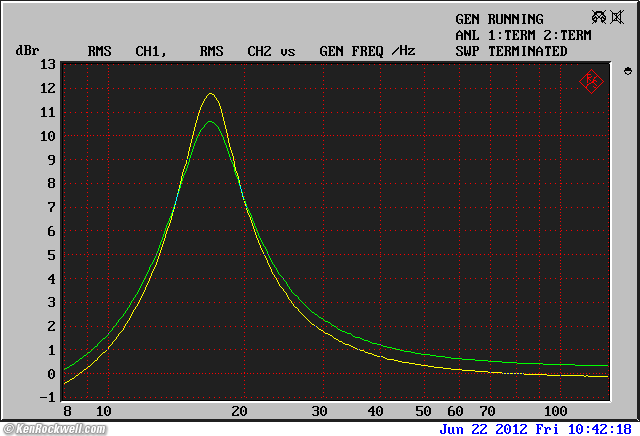Image resolution: width=640 pixels, height=436 pixels.
Task: Click the 20 label on frequency axis
Action: tap(239, 411)
